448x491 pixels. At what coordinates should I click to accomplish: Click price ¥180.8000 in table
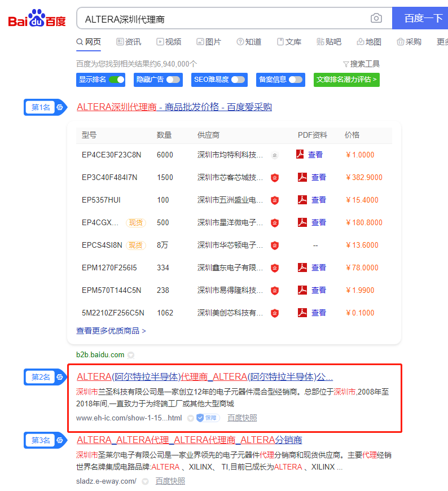(364, 222)
